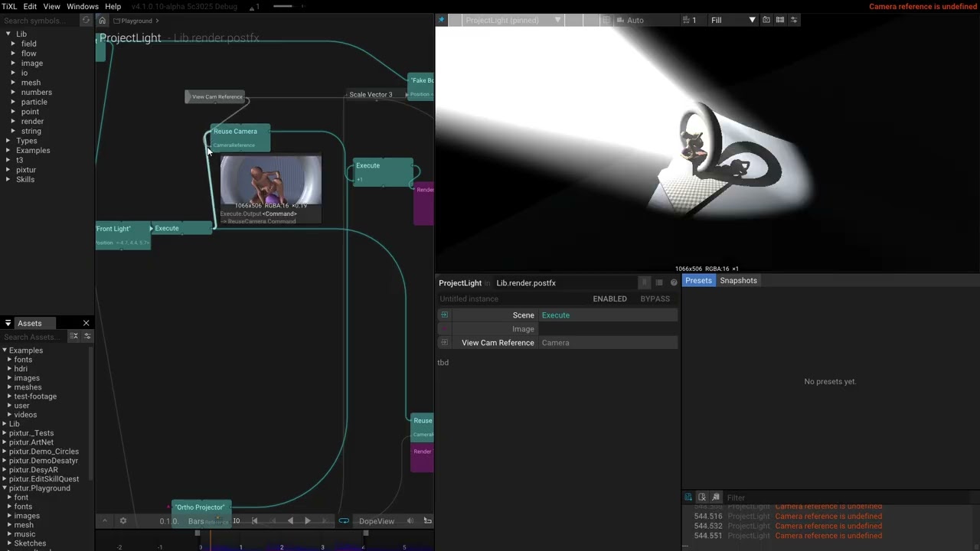Focus the log Filter field
This screenshot has width=980, height=551.
(x=850, y=497)
